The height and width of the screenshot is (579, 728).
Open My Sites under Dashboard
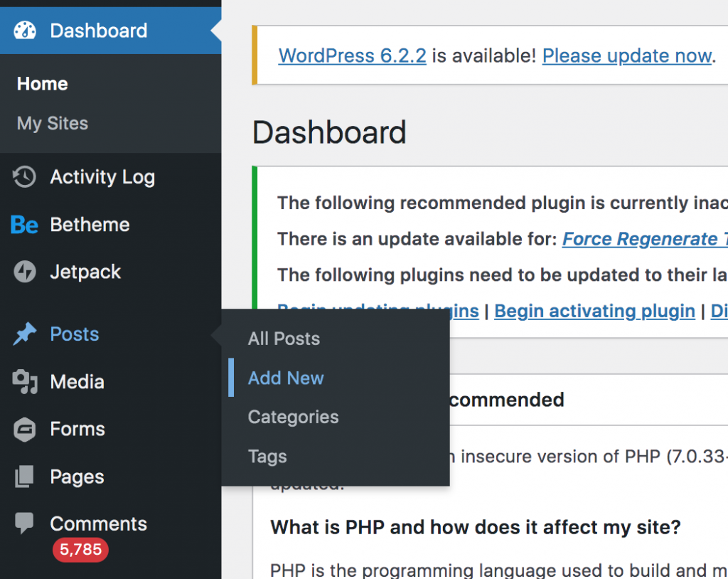click(x=53, y=124)
